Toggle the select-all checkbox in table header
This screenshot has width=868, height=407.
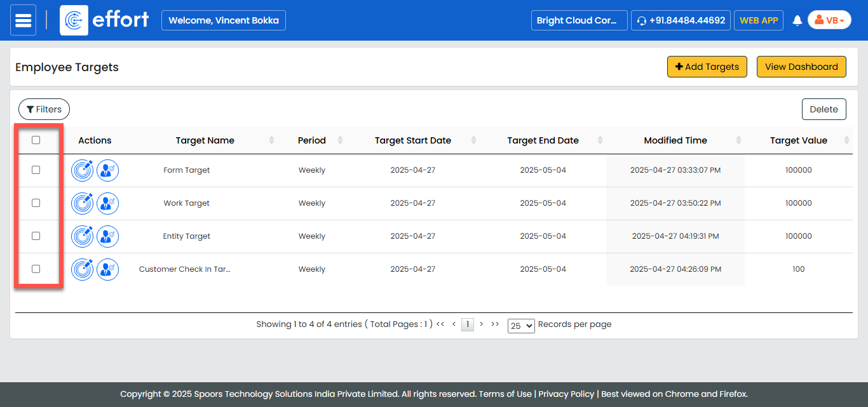pyautogui.click(x=36, y=140)
